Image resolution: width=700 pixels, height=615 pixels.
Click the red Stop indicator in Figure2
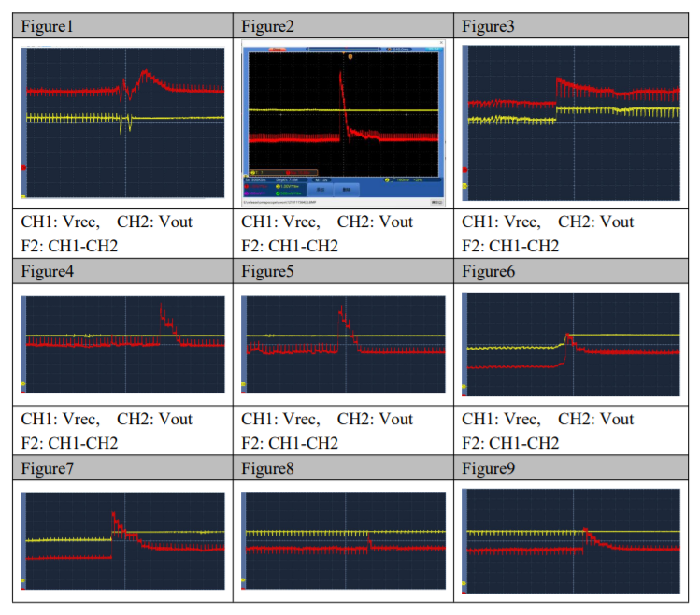[x=277, y=50]
